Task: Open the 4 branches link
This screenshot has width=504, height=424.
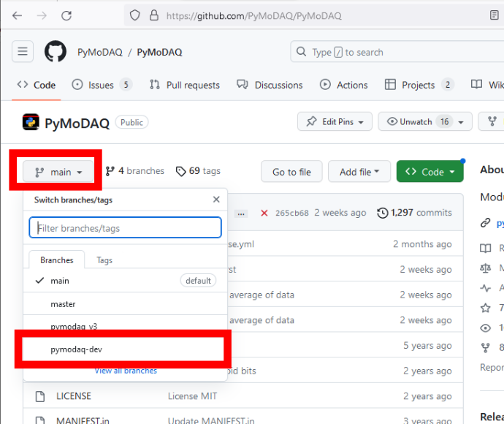Action: tap(135, 171)
